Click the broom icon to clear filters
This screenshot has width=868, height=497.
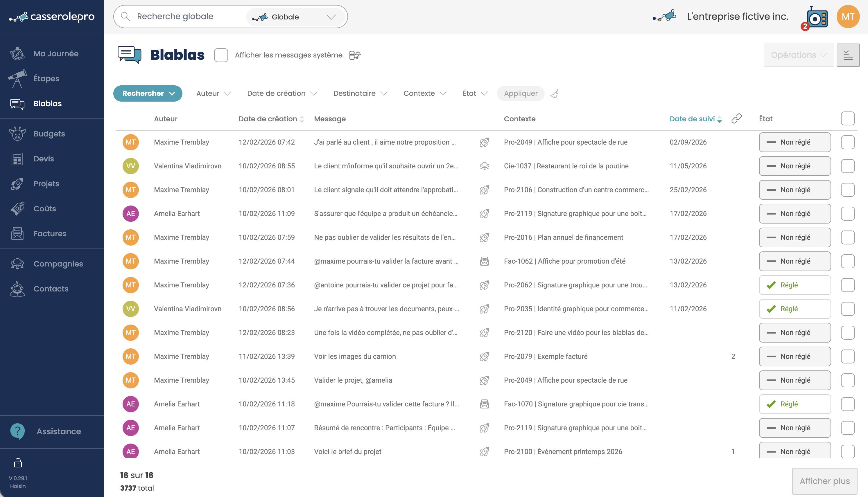555,93
